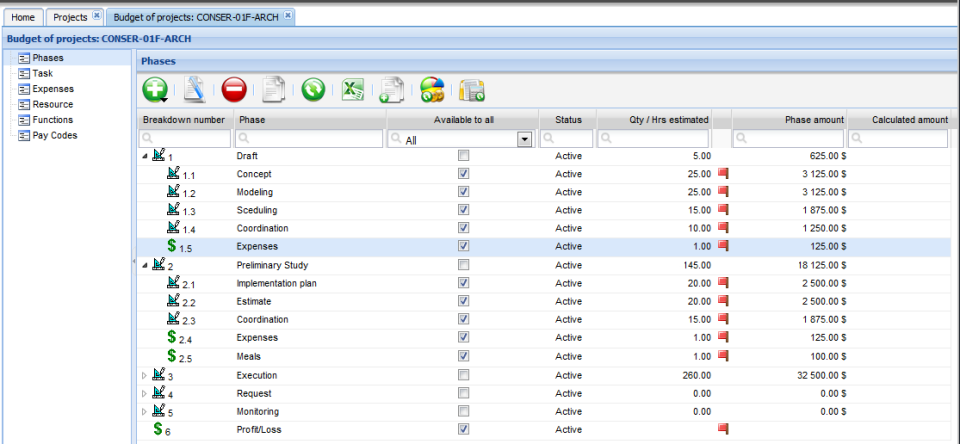
Task: Click the Phase amount filter field
Action: coord(789,139)
